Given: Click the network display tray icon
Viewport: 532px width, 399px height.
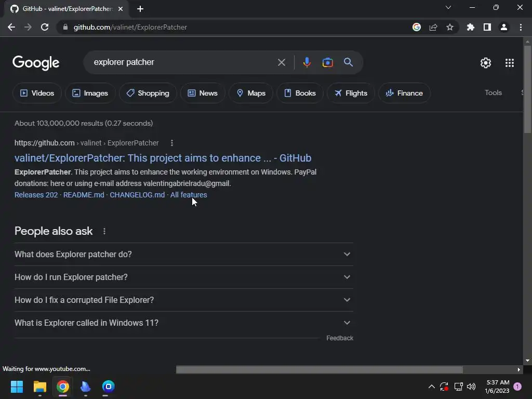Looking at the screenshot, I should coord(458,387).
